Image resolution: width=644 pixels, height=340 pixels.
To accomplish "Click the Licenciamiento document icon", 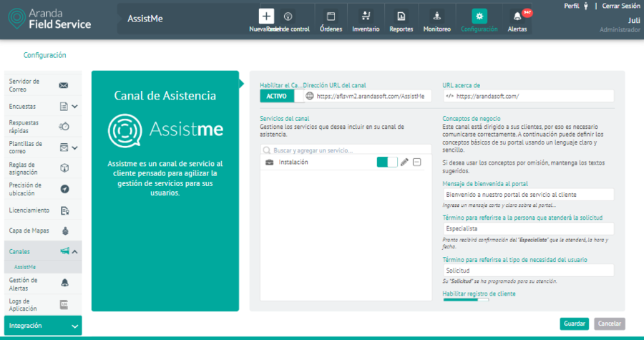I will pos(64,210).
